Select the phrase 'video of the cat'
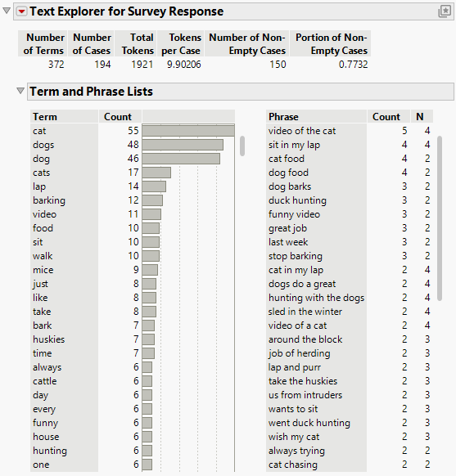Screen dimensions: 456x476 pyautogui.click(x=302, y=131)
